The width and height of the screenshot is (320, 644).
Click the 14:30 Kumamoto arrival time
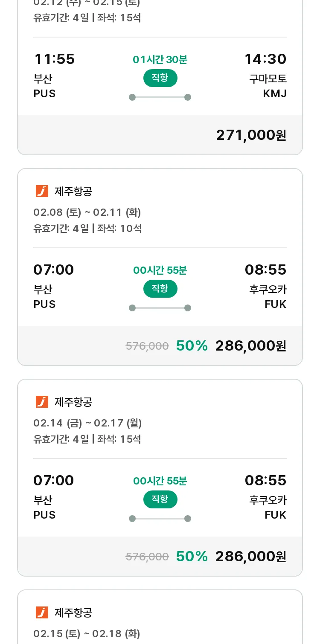[265, 59]
